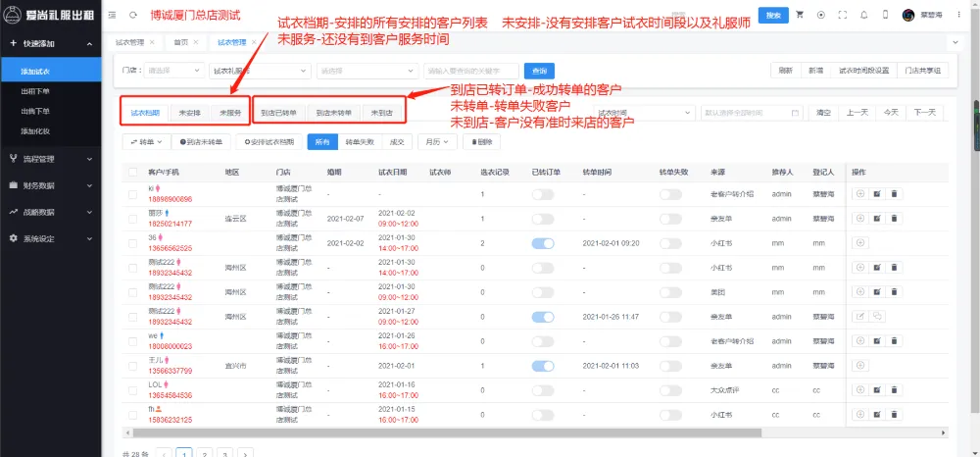Check the select-all checkbox in table header
Image resolution: width=980 pixels, height=457 pixels.
click(x=132, y=172)
